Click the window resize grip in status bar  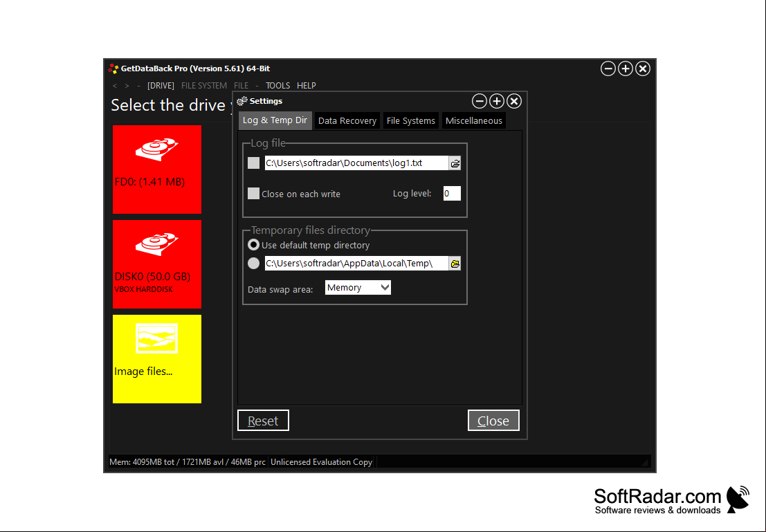point(646,462)
